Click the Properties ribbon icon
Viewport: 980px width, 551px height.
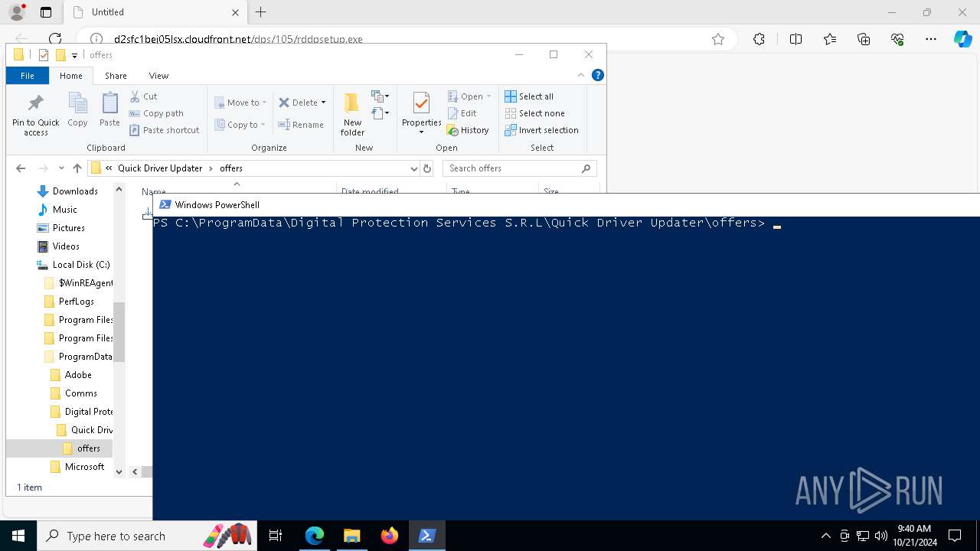[x=421, y=103]
